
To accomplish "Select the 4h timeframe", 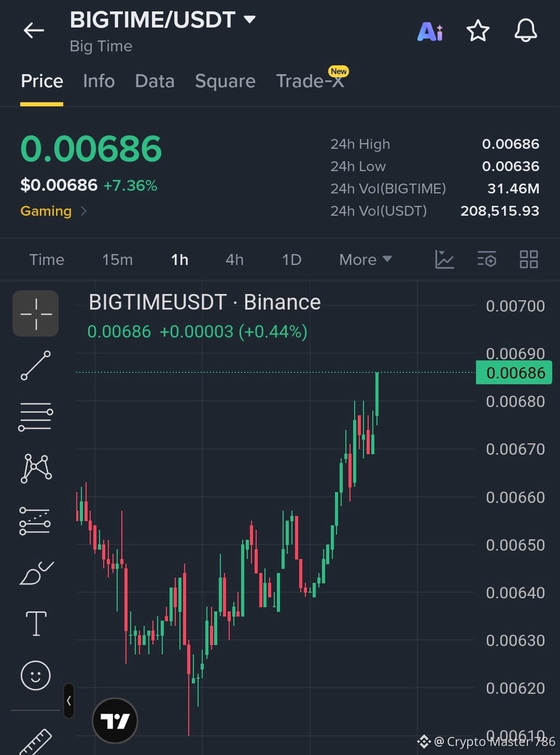I will (x=234, y=259).
